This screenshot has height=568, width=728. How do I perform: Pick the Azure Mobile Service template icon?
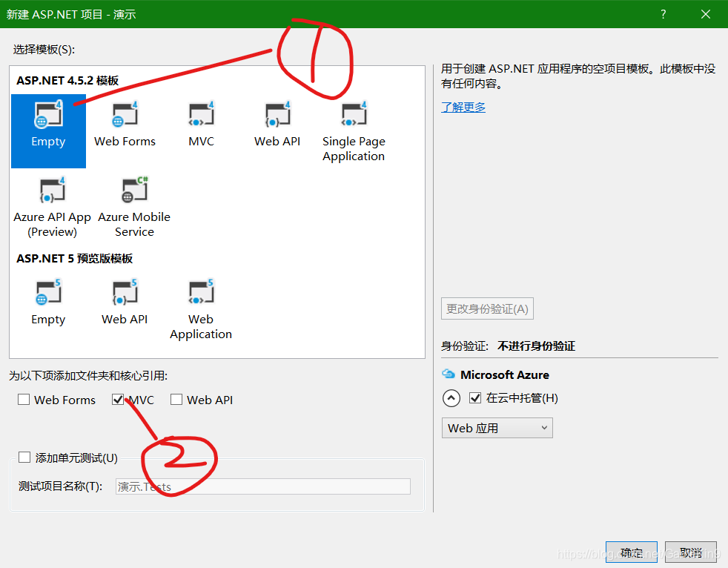pos(134,191)
